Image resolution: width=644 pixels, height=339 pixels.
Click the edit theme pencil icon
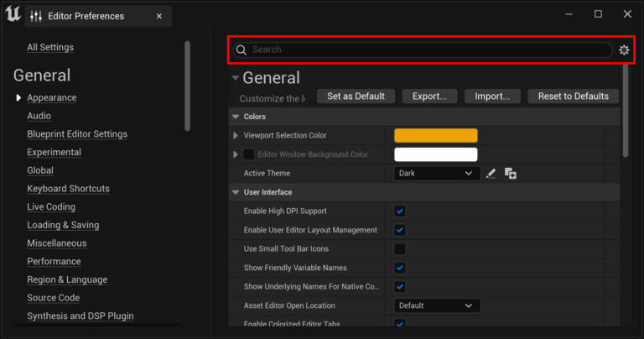[x=491, y=174]
